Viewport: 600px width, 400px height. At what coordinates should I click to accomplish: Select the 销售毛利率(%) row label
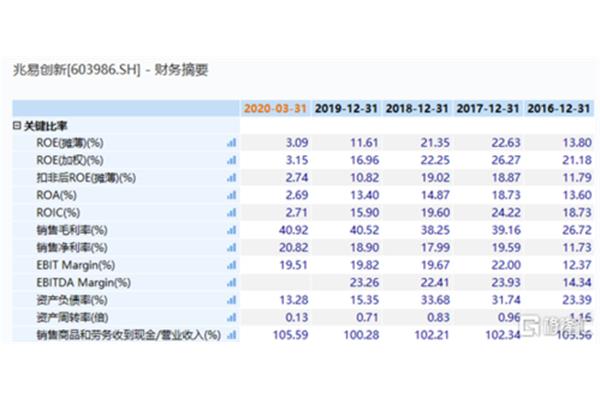(72, 230)
